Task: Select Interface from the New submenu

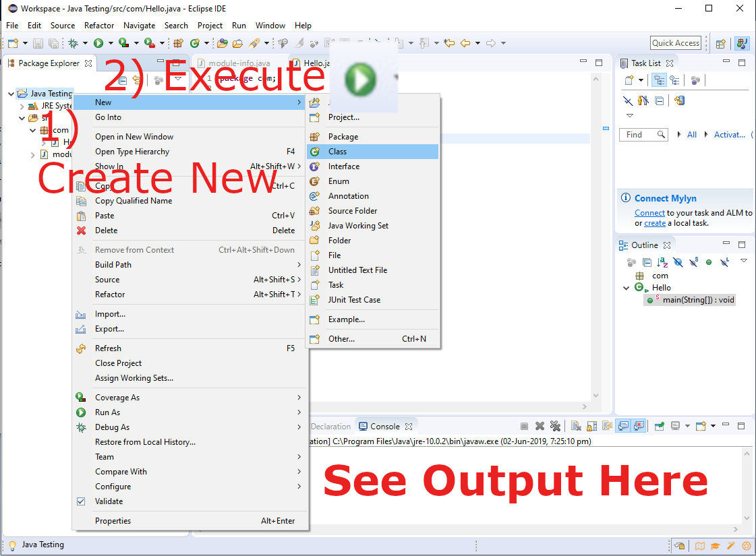Action: click(x=344, y=166)
